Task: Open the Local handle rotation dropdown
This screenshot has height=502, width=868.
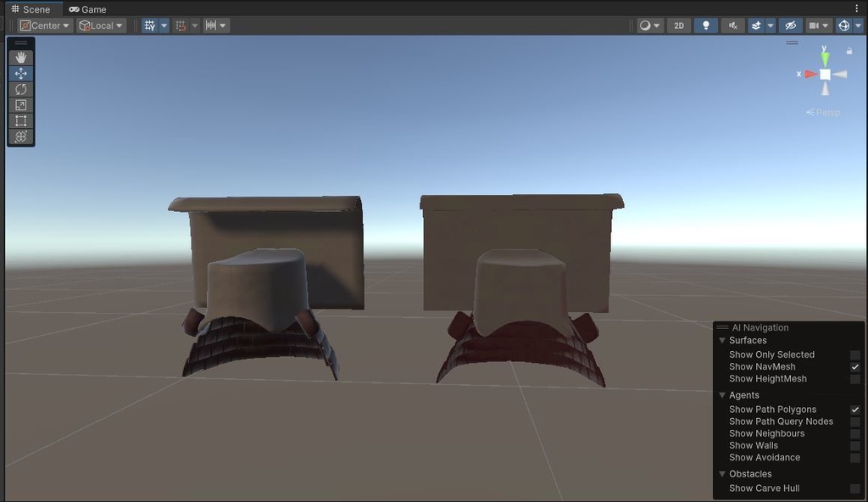Action: 101,25
